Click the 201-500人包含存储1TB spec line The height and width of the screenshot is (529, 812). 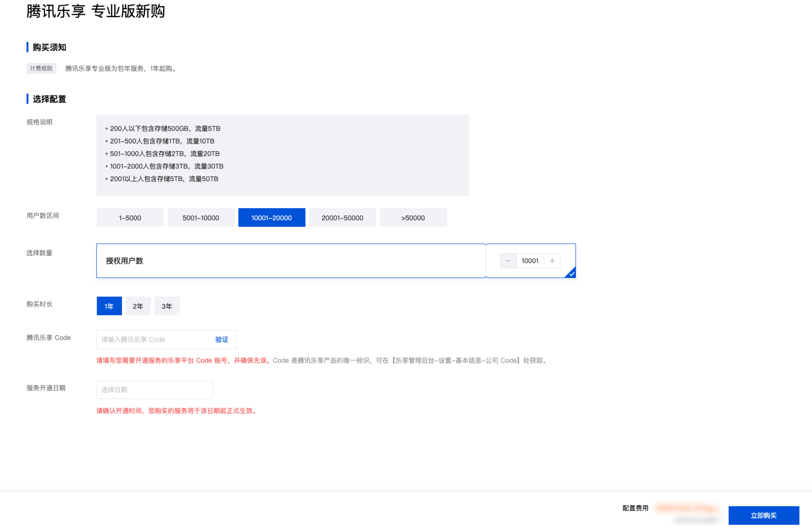pos(162,141)
